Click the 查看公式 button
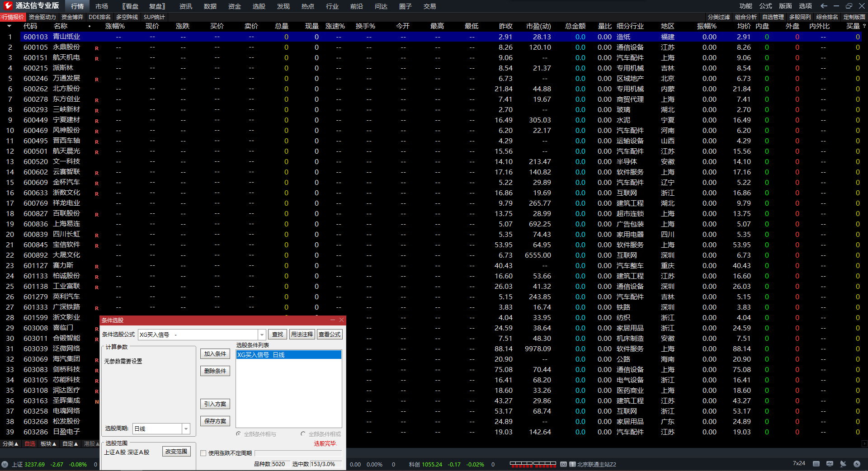 click(x=330, y=334)
